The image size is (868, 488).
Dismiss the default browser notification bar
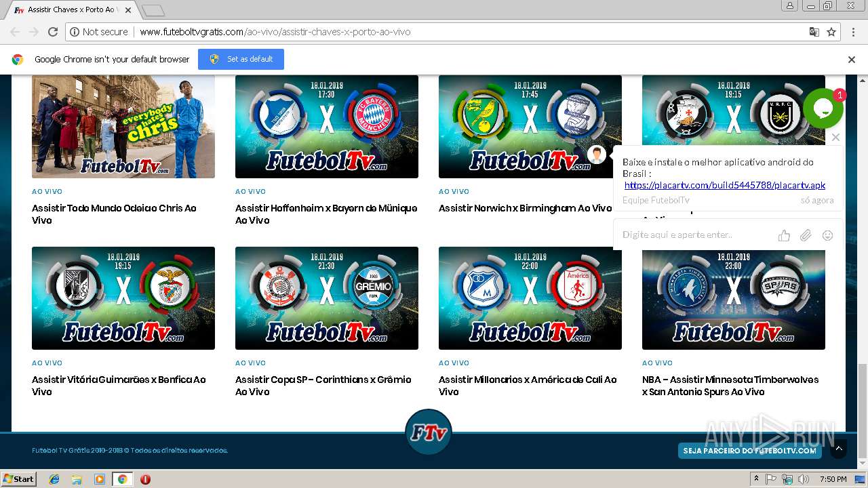click(x=852, y=60)
